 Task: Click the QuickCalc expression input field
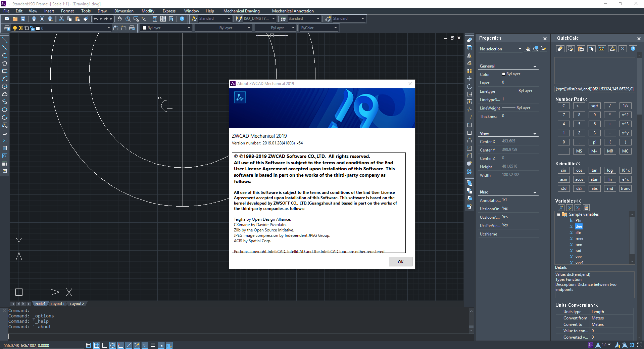point(595,89)
